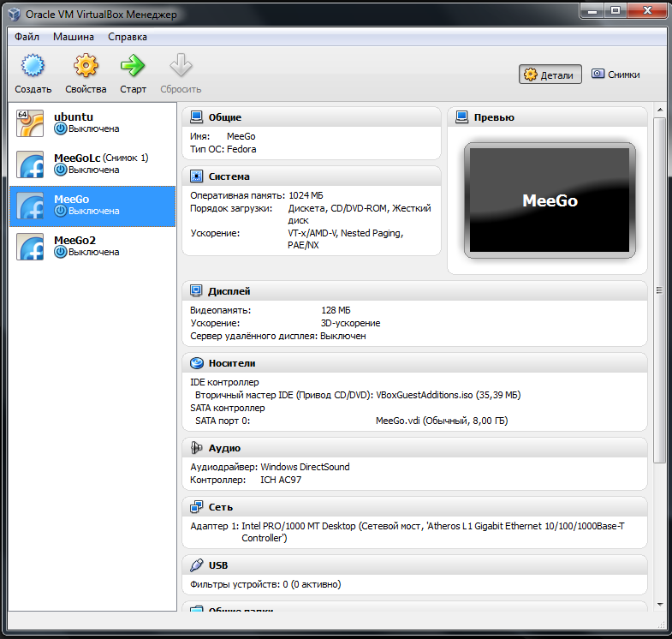Click the VBoxGuestAdditions.iso (35,39 МБ) text
Viewport: 672px width, 639px height.
(449, 395)
